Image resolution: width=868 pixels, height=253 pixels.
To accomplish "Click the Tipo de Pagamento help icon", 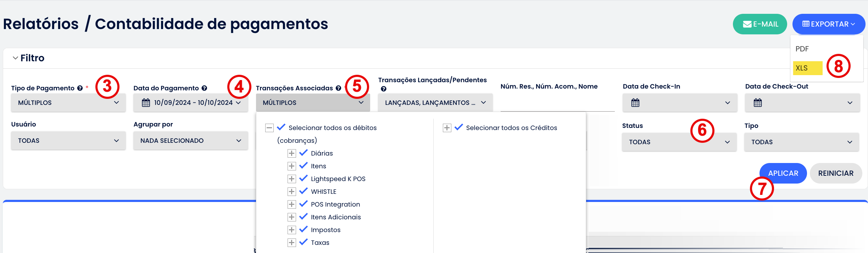I will tap(80, 88).
